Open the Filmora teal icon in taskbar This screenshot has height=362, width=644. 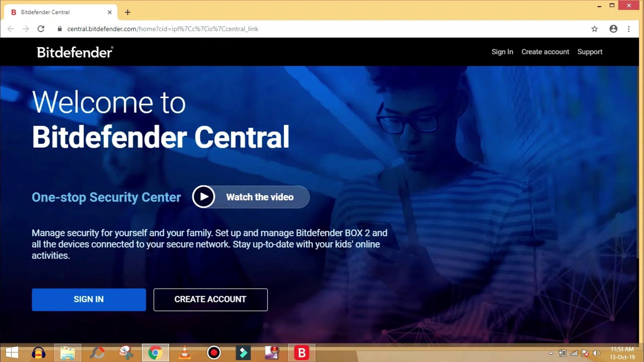pyautogui.click(x=243, y=353)
